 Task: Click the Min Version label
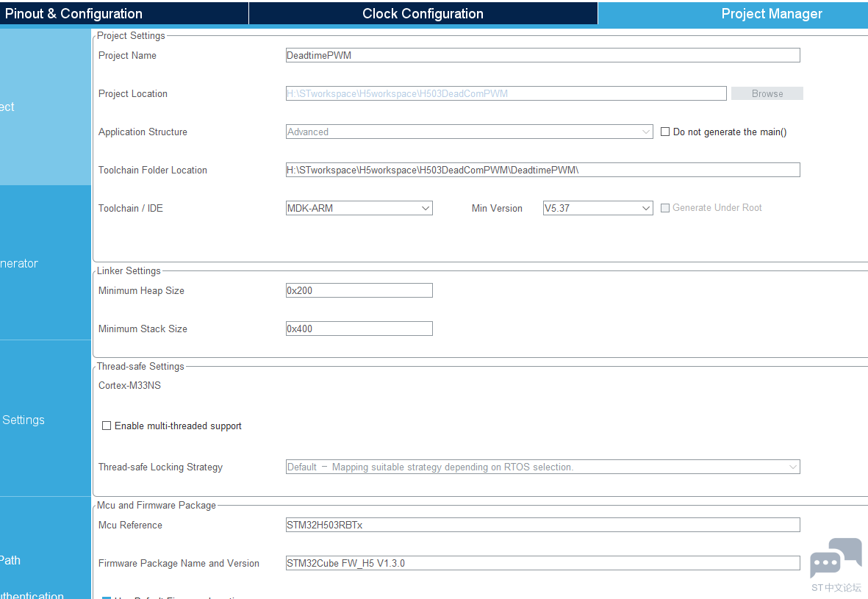[497, 208]
